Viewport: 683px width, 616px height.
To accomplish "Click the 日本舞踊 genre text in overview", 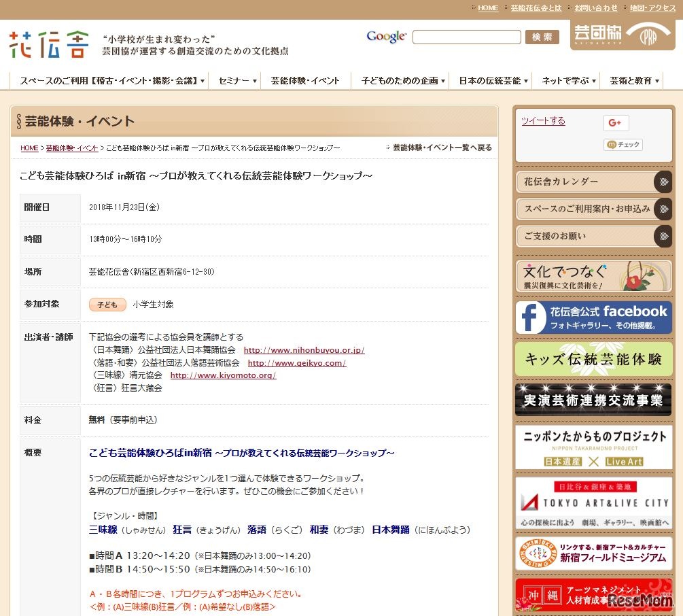I will (x=391, y=530).
